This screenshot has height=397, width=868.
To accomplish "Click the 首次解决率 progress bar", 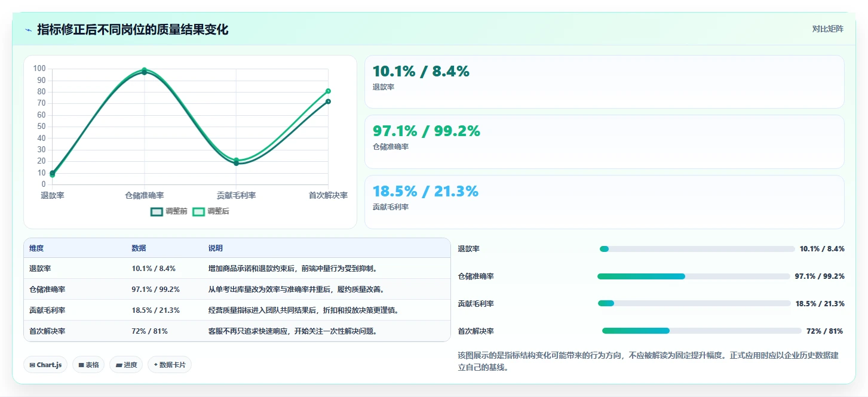I will [x=701, y=331].
